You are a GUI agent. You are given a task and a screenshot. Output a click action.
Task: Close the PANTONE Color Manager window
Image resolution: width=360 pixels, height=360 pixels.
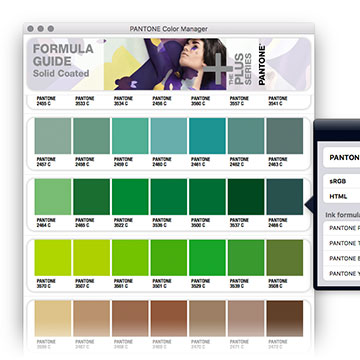point(30,29)
